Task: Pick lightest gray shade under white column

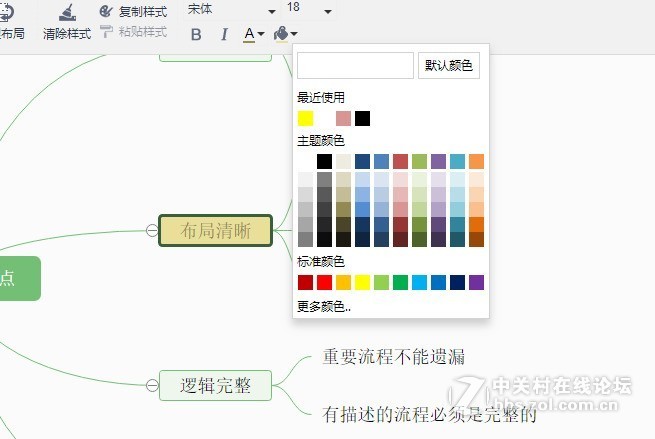Action: [305, 180]
